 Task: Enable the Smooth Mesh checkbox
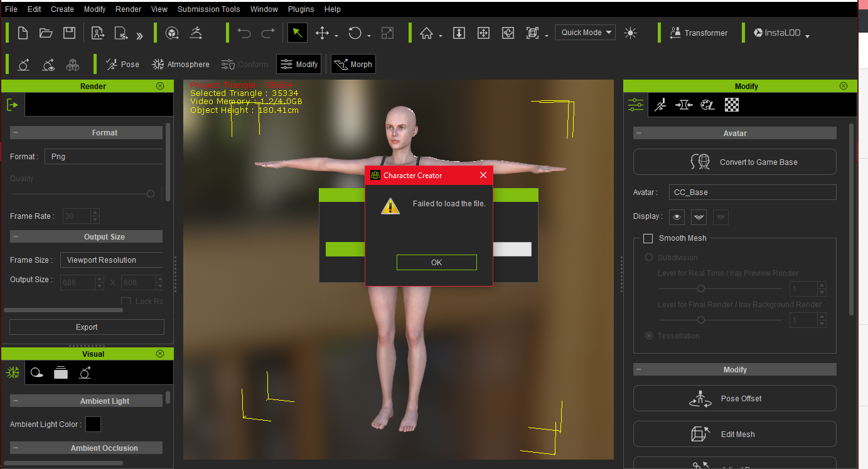648,238
